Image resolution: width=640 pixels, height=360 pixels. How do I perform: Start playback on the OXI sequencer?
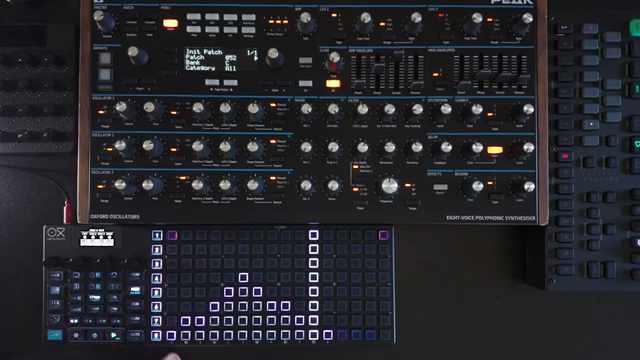[x=114, y=336]
